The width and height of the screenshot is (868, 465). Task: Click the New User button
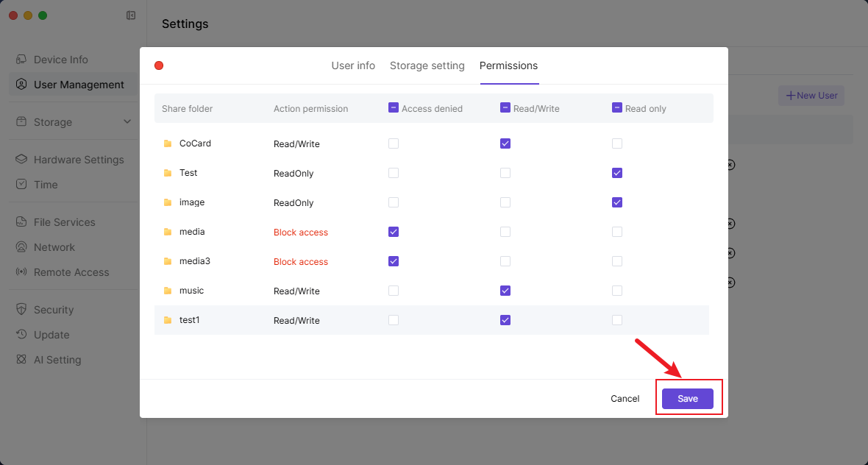pyautogui.click(x=811, y=96)
